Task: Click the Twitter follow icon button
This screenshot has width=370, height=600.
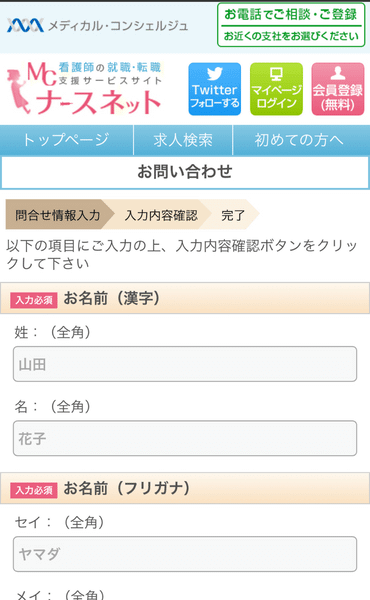Action: [215, 89]
